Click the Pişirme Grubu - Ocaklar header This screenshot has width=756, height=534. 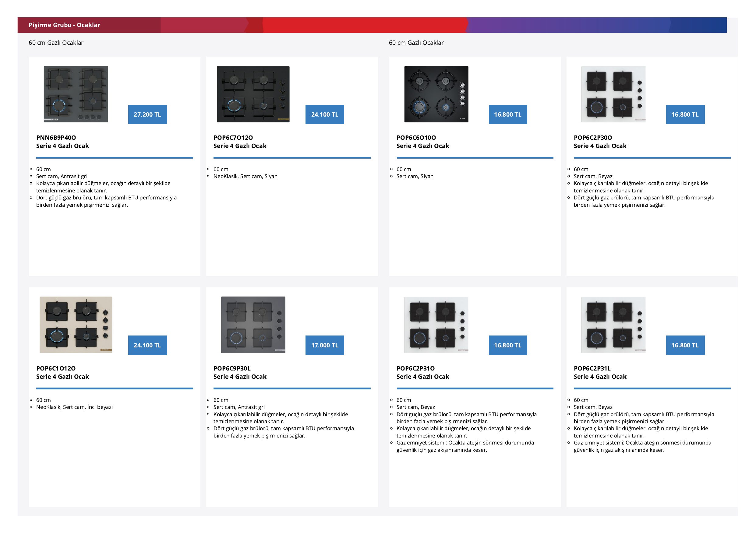click(x=64, y=25)
